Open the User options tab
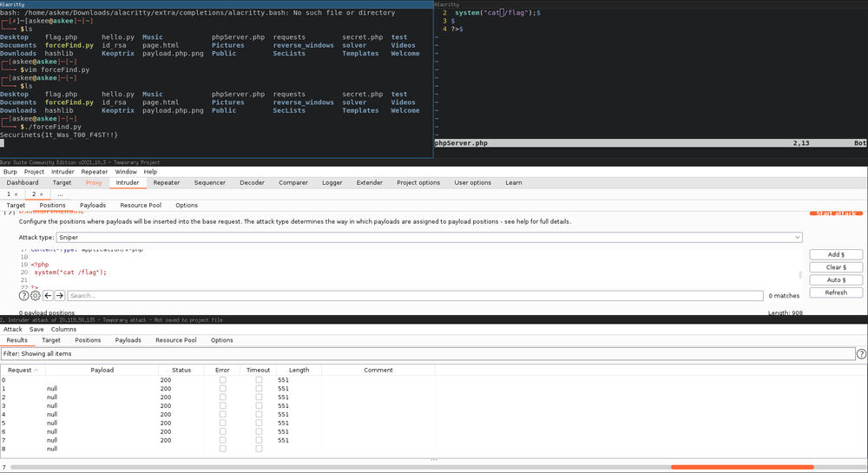868x473 pixels. point(472,182)
